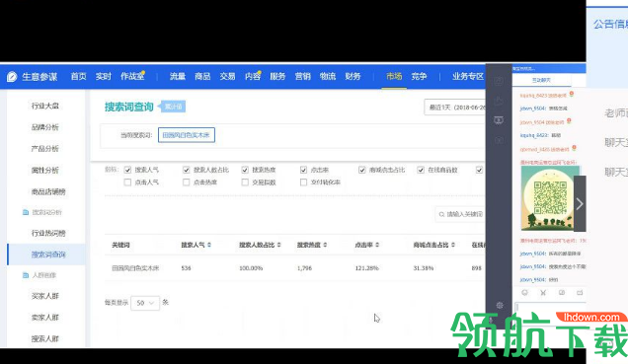Open 营销 in top navigation
The image size is (628, 364).
click(303, 76)
